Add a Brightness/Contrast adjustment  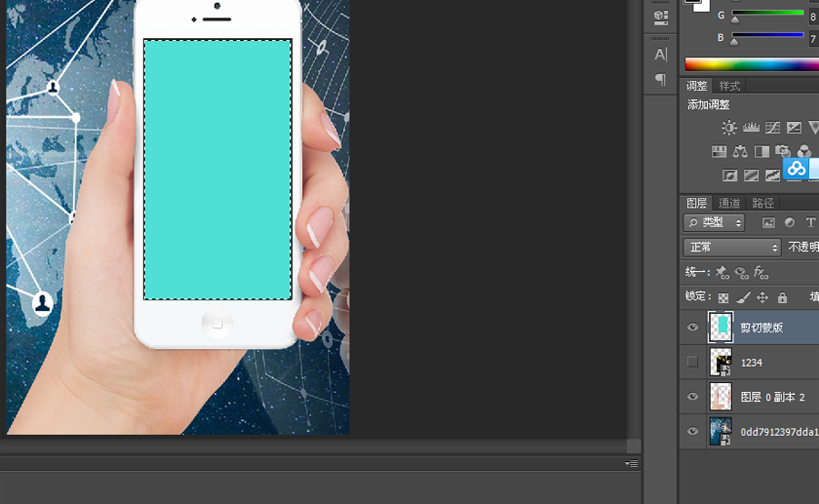pyautogui.click(x=729, y=127)
